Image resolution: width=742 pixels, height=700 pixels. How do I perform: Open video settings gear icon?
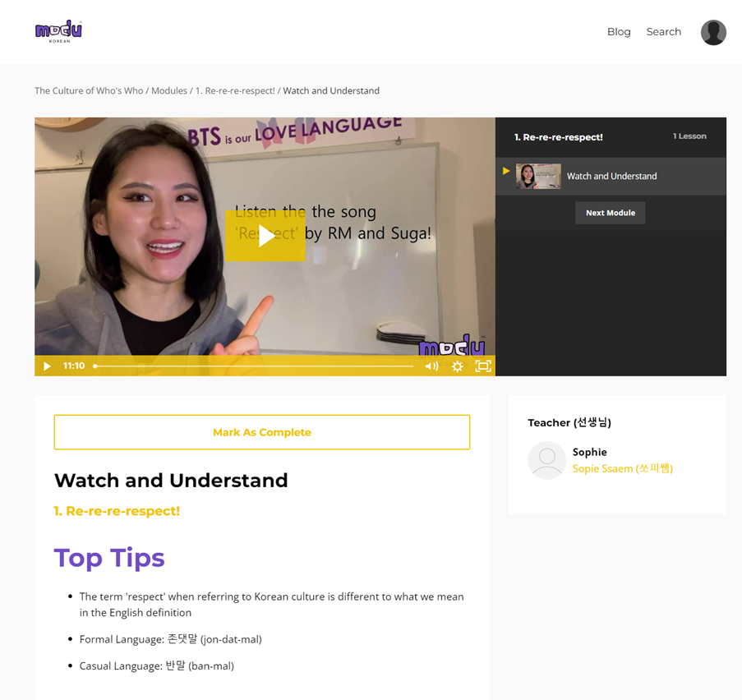pos(457,366)
